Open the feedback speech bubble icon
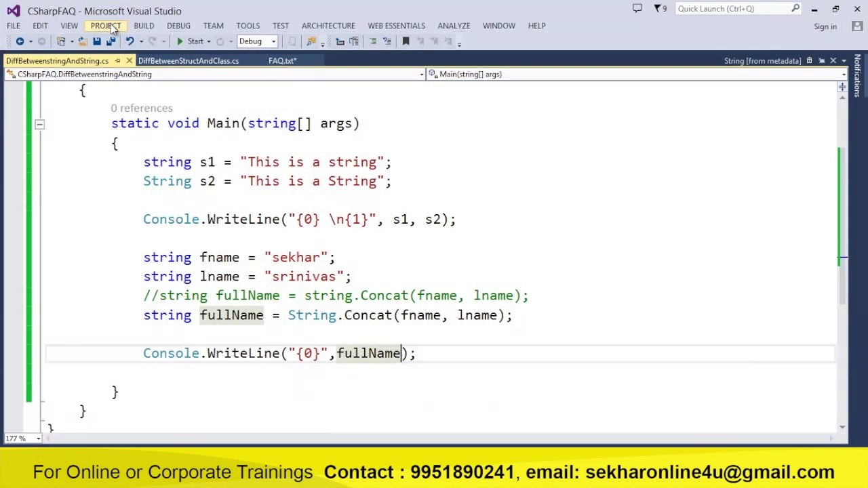Viewport: 868px width, 488px height. point(637,9)
